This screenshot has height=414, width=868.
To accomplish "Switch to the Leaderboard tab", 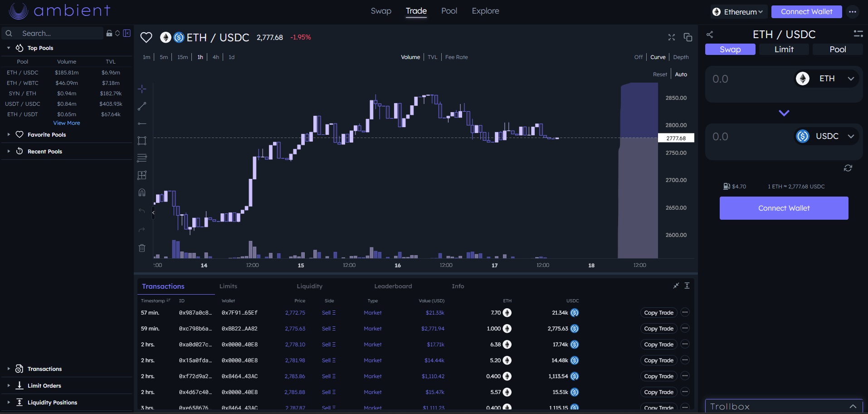I will pyautogui.click(x=393, y=286).
